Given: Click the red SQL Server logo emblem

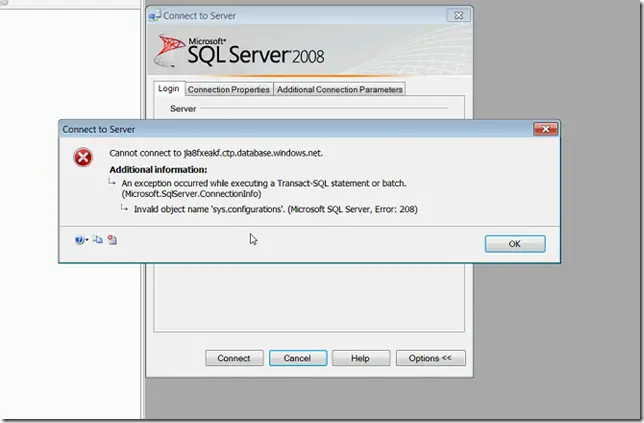Looking at the screenshot, I should point(171,46).
